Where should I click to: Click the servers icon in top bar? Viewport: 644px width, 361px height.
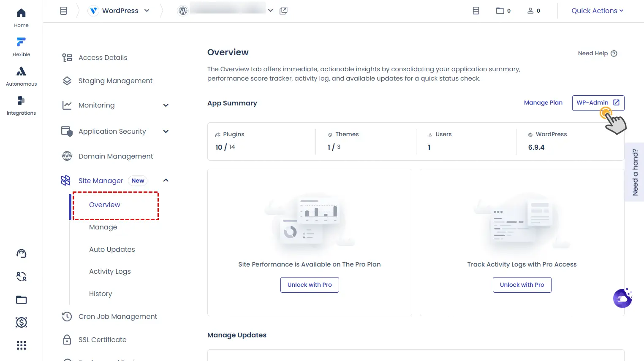click(476, 11)
